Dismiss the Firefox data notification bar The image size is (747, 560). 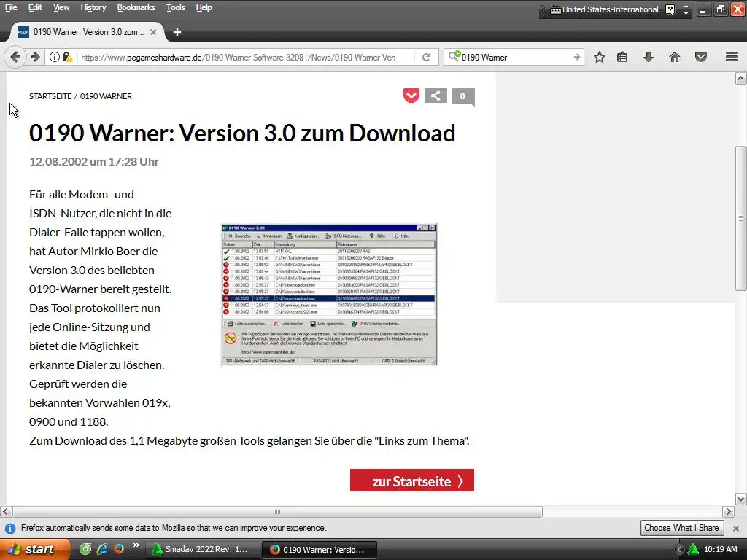click(735, 528)
